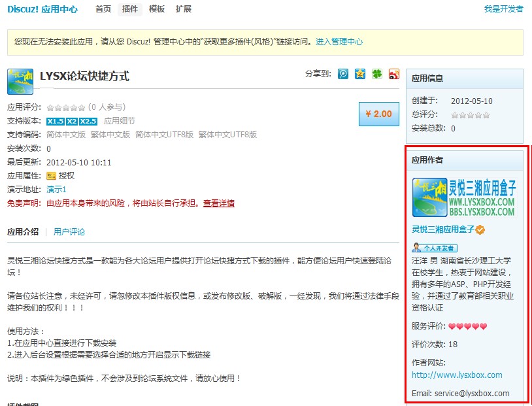The height and width of the screenshot is (406, 532).
Task: Open the author logo banner image
Action: (464, 197)
